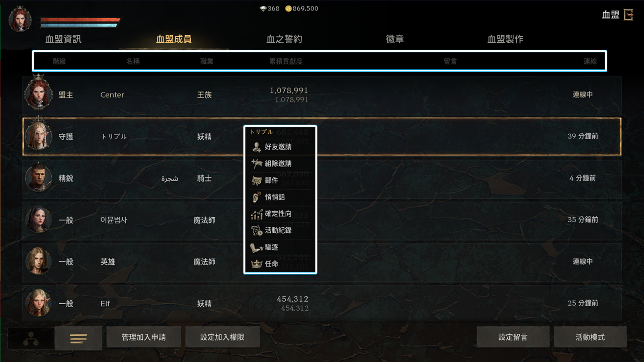The height and width of the screenshot is (362, 644).
Task: Click the 管理加入申請 button
Action: 144,337
